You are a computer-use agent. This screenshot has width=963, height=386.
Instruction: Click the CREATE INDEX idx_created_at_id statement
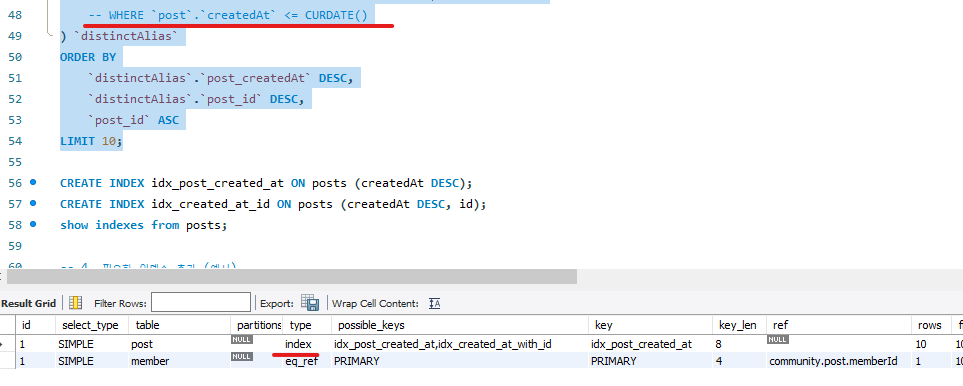tap(273, 204)
